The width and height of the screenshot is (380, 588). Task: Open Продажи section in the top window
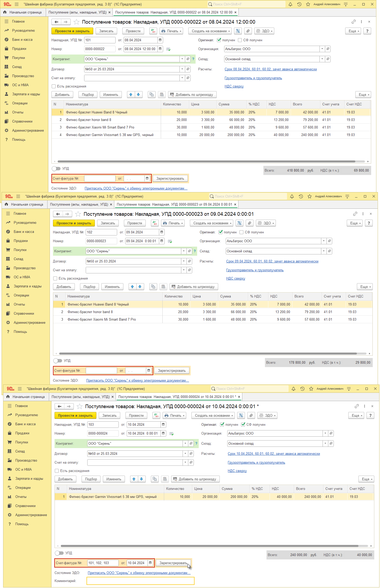coord(19,49)
